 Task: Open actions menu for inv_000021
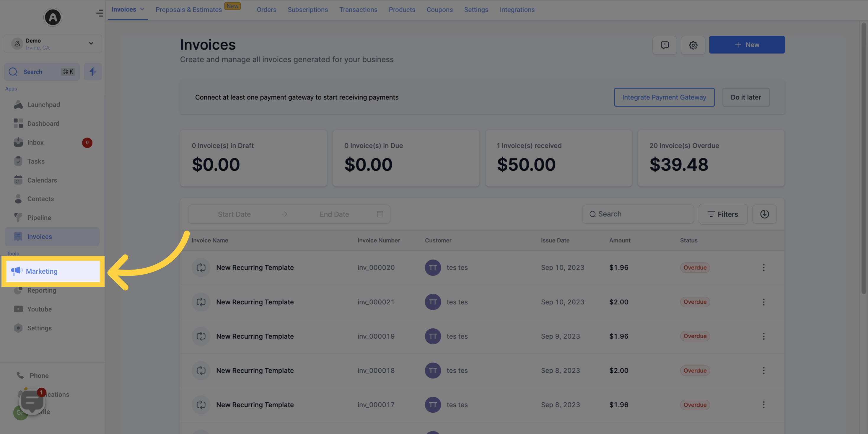763,302
